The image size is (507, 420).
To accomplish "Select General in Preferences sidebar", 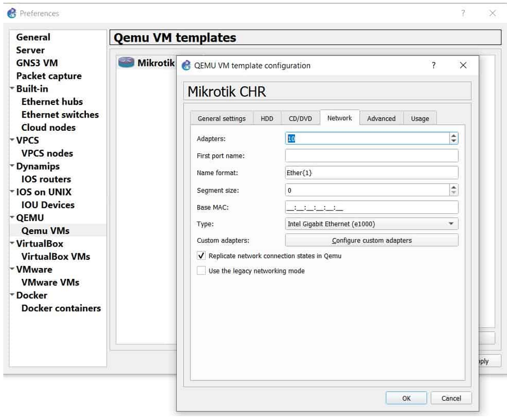I will point(33,37).
